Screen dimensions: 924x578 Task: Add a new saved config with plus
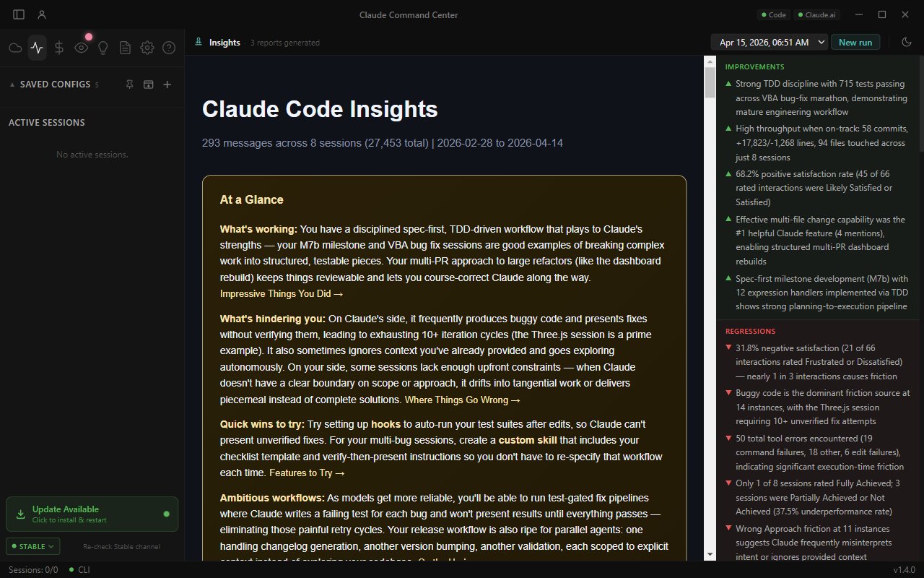pyautogui.click(x=167, y=85)
